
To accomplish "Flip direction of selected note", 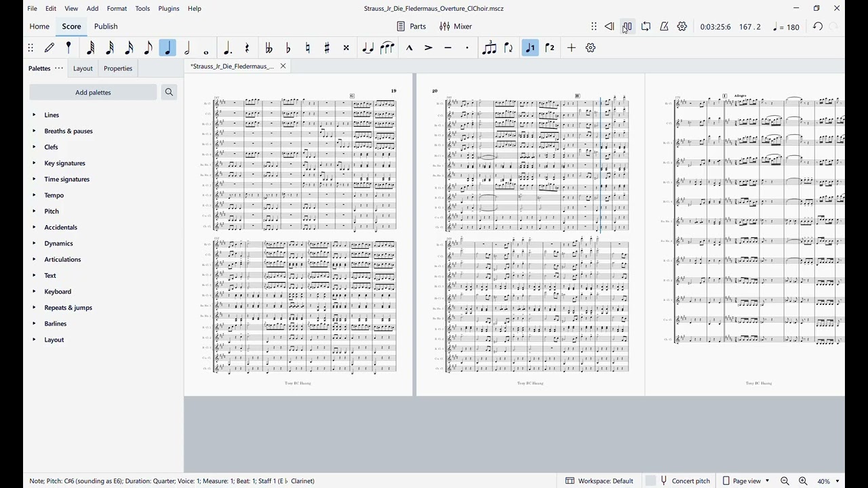I will coord(509,48).
